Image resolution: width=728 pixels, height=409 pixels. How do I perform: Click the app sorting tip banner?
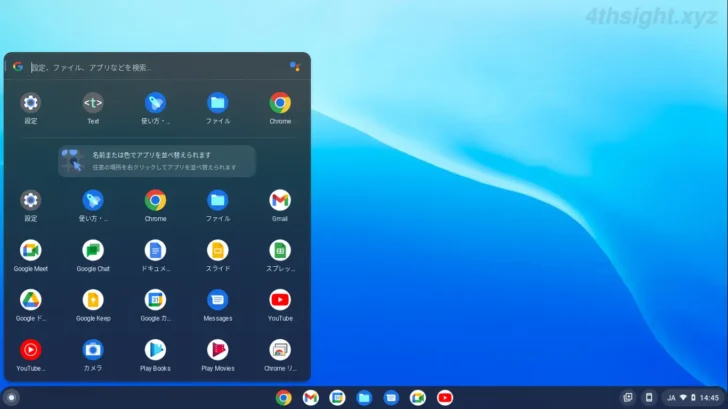tap(157, 161)
